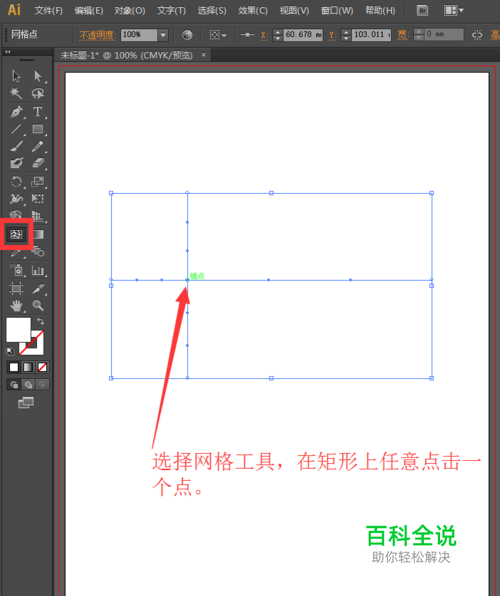
Task: Activate the Rotate tool
Action: [x=16, y=181]
